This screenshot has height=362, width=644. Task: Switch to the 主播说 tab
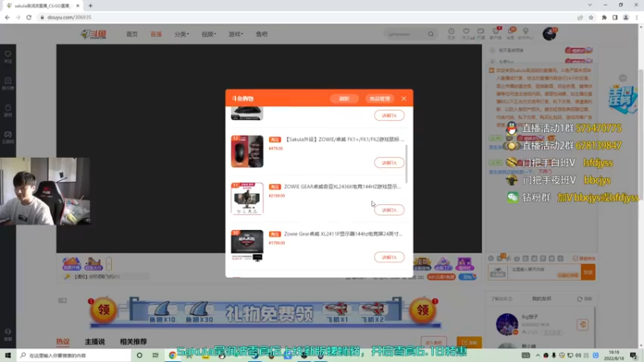click(95, 341)
